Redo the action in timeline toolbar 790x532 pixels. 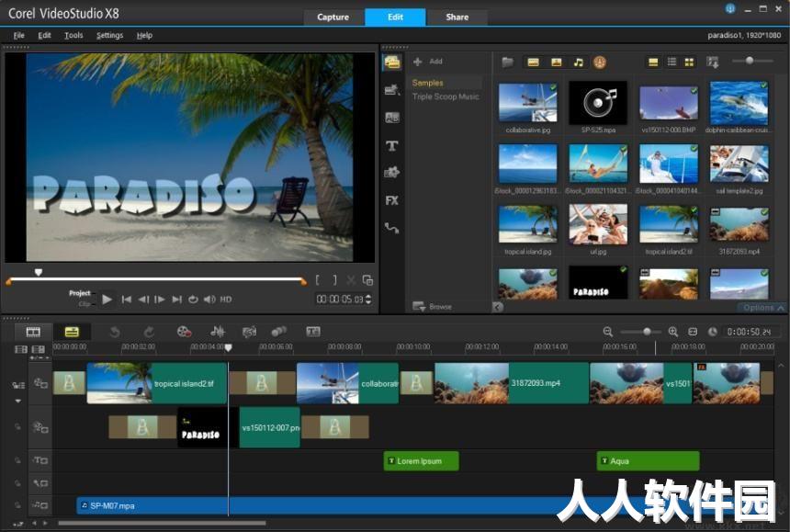click(x=149, y=332)
